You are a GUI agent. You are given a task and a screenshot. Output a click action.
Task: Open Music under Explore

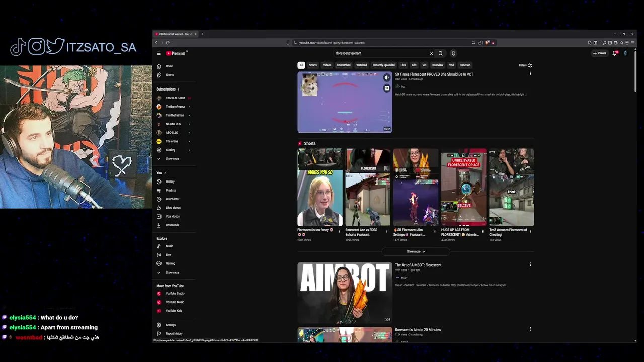coord(169,246)
